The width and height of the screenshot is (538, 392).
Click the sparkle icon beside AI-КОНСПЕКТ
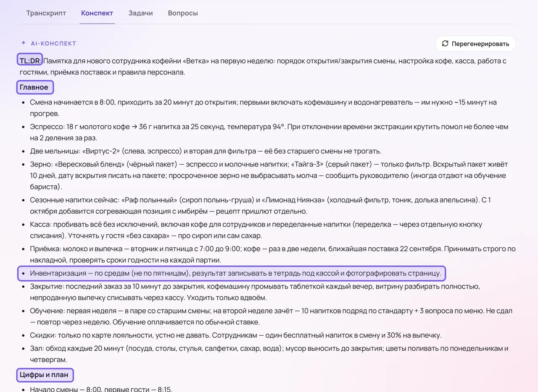click(24, 43)
